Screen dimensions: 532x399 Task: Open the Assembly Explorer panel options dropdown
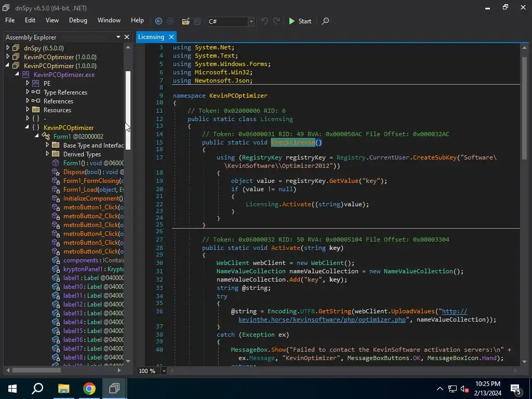118,37
